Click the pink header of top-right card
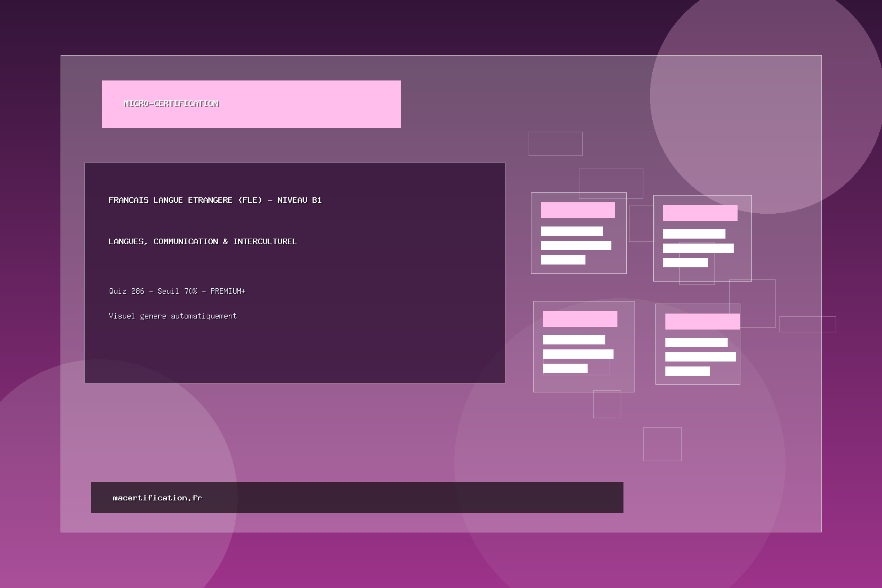 click(x=700, y=213)
